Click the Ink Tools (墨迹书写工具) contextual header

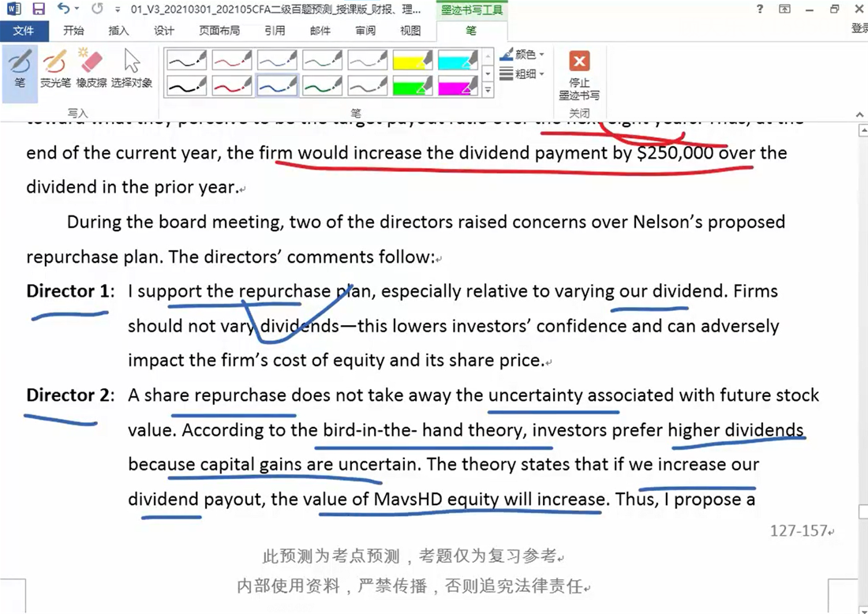471,10
